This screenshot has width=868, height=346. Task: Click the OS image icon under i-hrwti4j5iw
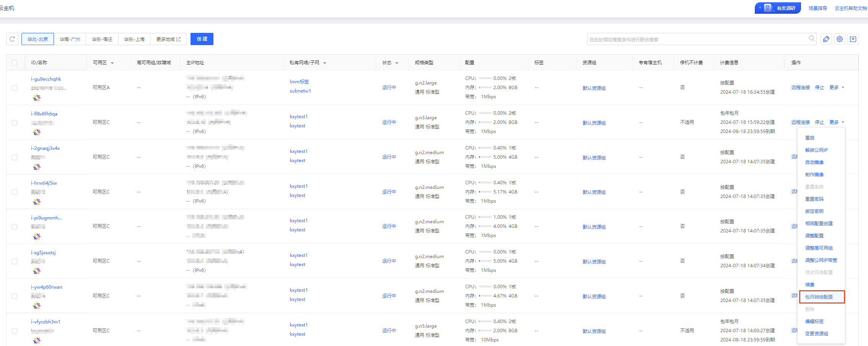[x=37, y=201]
